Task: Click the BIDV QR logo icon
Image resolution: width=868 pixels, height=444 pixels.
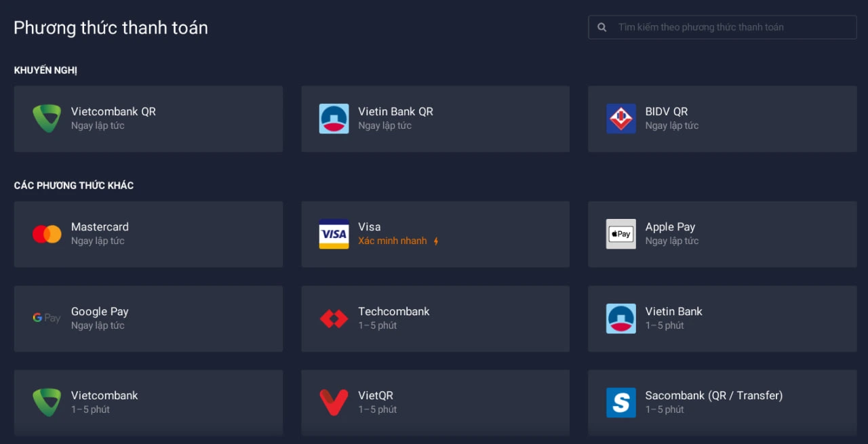Action: 621,119
